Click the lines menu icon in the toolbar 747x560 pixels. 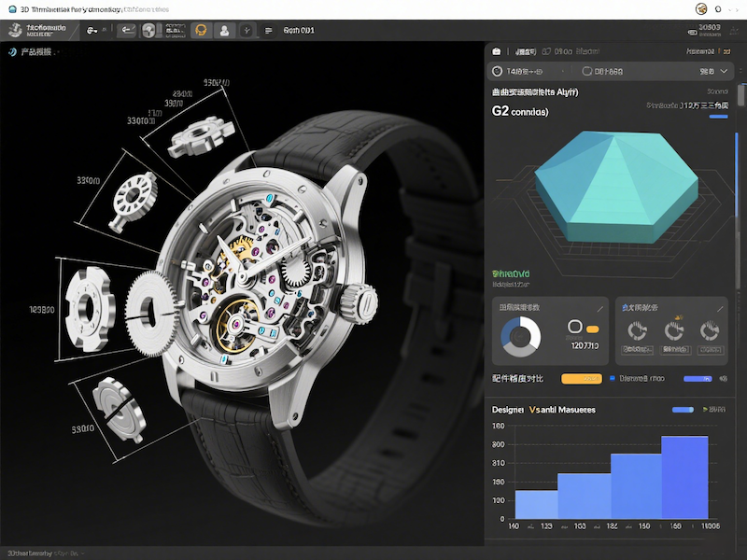tap(269, 30)
